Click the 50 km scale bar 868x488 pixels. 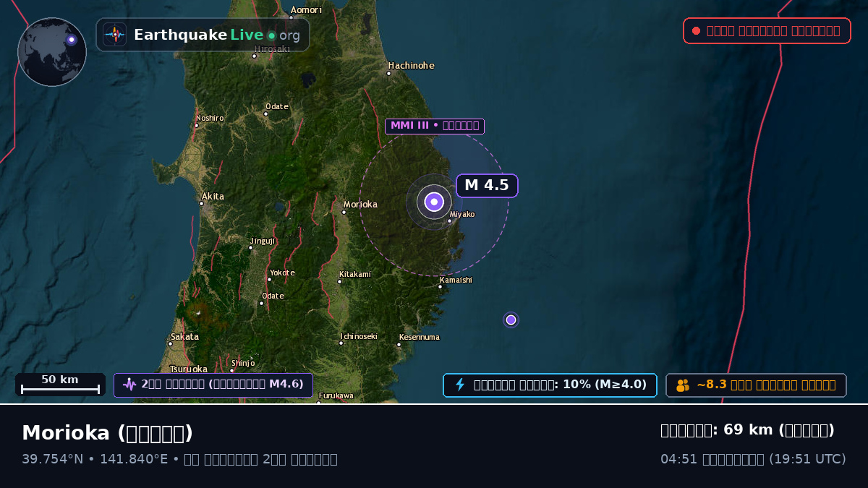click(x=60, y=385)
